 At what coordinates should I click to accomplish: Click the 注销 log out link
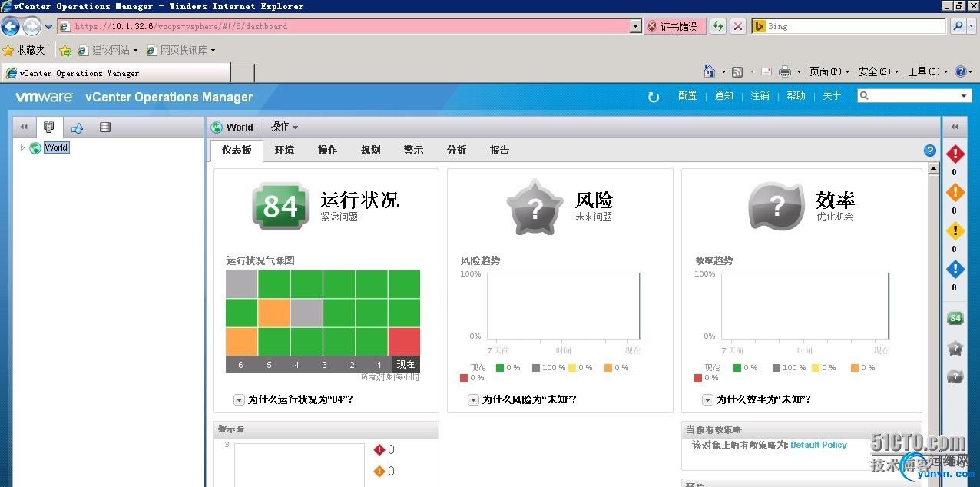760,96
